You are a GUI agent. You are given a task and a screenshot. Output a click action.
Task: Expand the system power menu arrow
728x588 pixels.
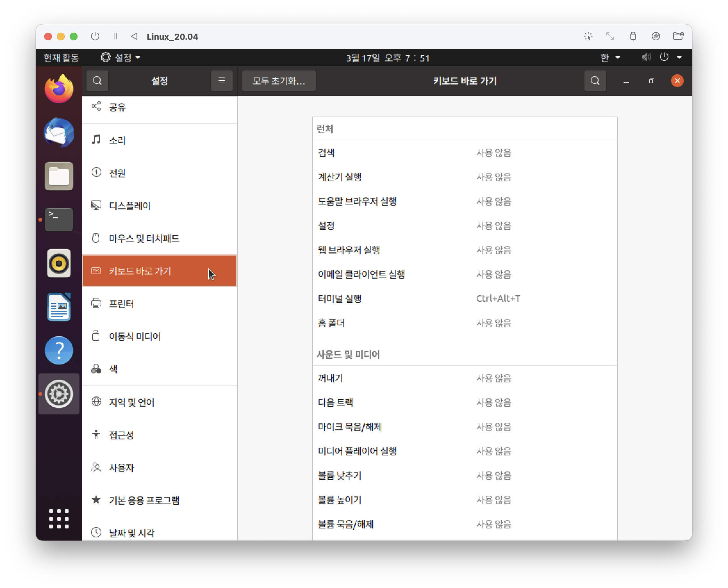[679, 58]
